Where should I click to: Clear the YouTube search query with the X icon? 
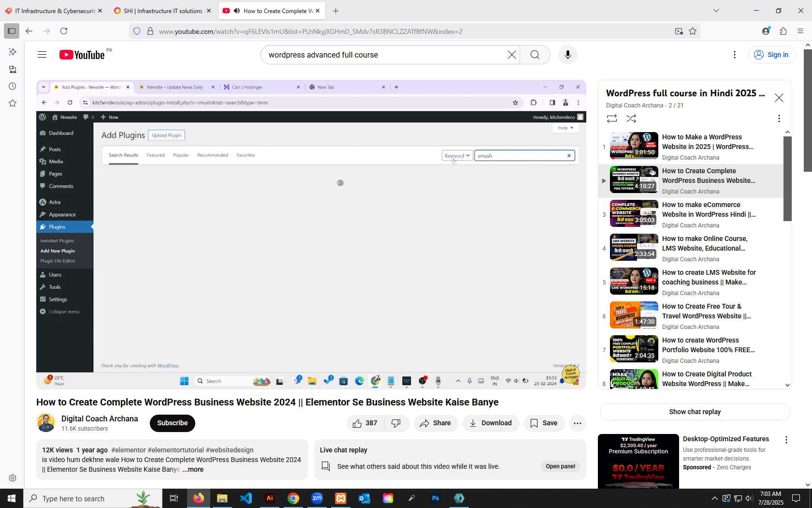coord(511,55)
